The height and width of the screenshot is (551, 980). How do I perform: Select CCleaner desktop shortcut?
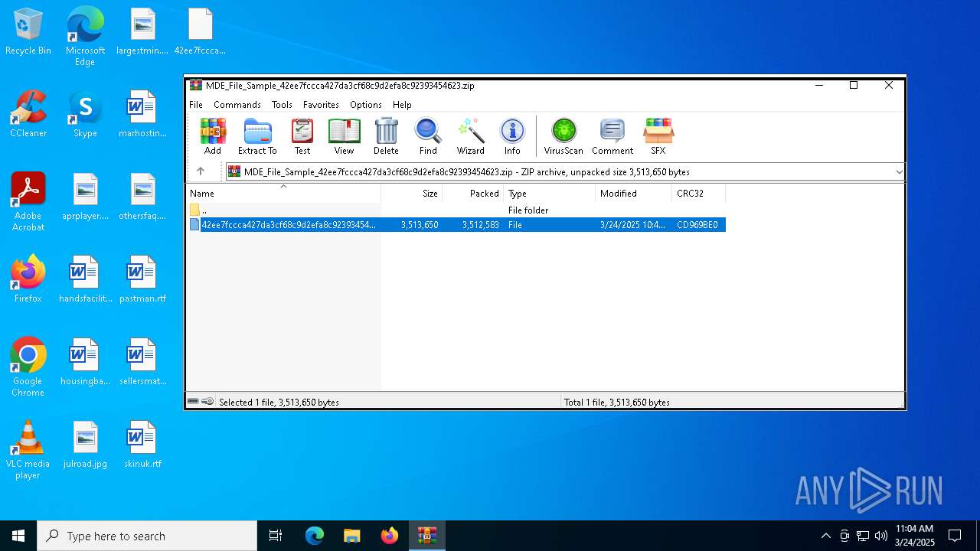click(28, 115)
